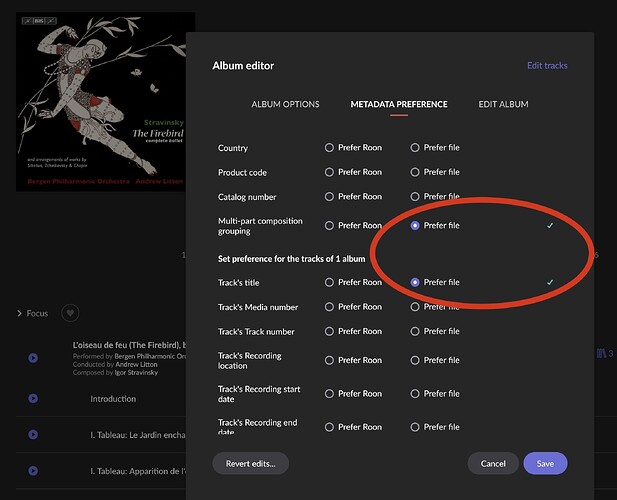Switch to the Album Options tab
Viewport: 617px width, 500px height.
pyautogui.click(x=285, y=104)
